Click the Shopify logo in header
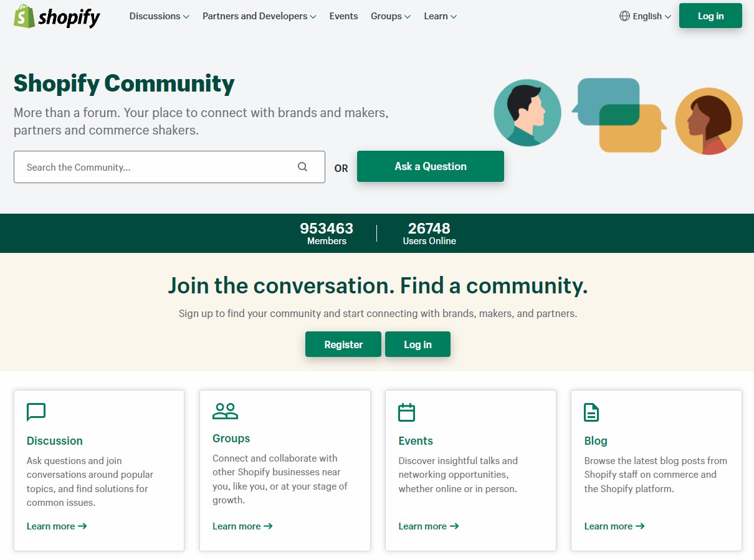754x560 pixels. pos(57,17)
